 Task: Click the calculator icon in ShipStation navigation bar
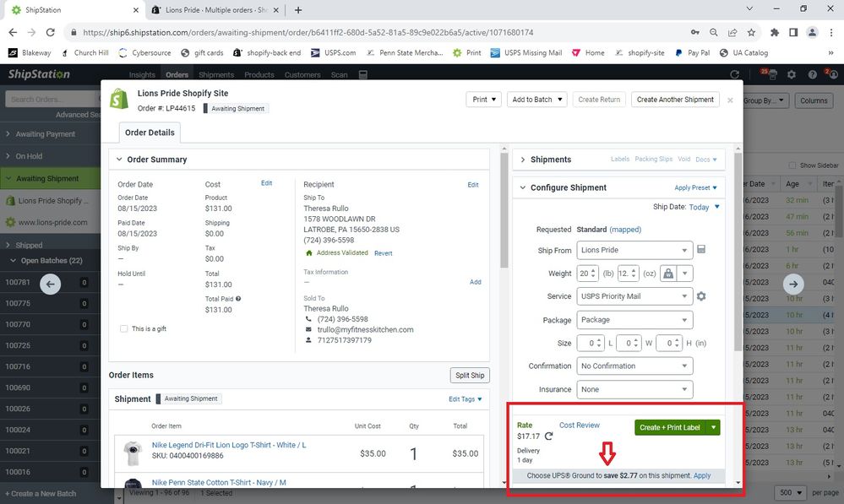363,74
